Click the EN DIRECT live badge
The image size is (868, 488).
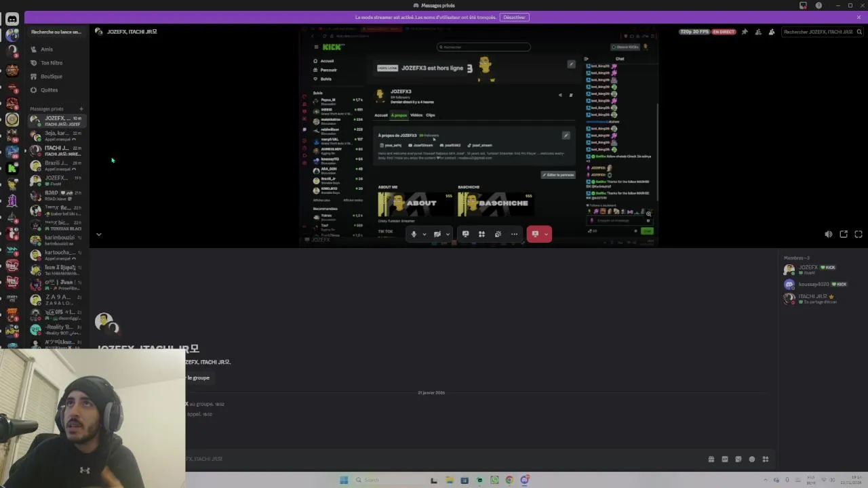coord(724,32)
